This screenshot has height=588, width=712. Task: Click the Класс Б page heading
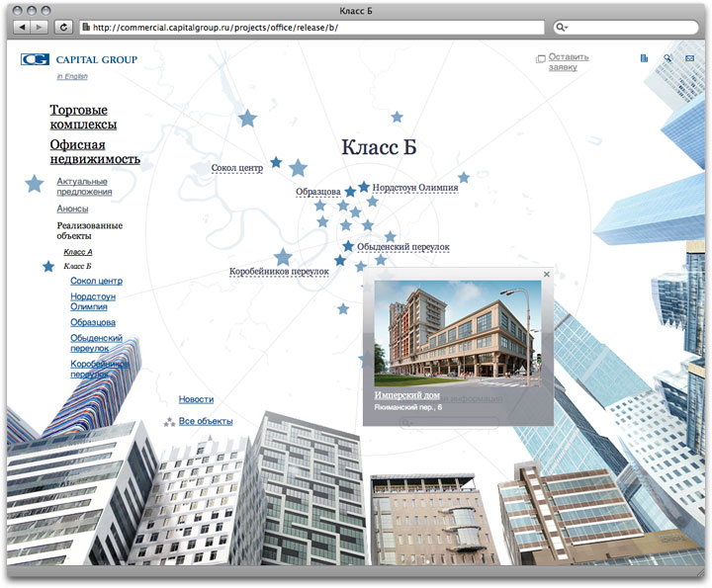point(379,147)
